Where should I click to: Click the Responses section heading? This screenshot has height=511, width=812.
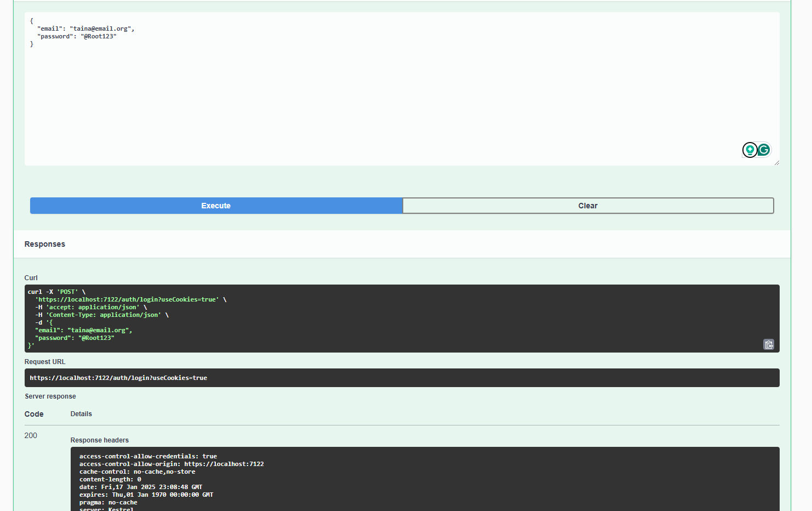45,244
